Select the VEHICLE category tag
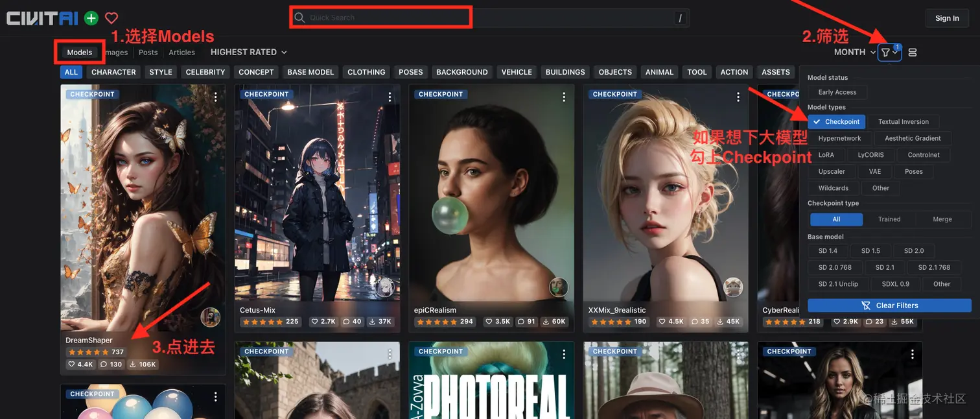Screen dimensions: 980x419 coord(517,72)
